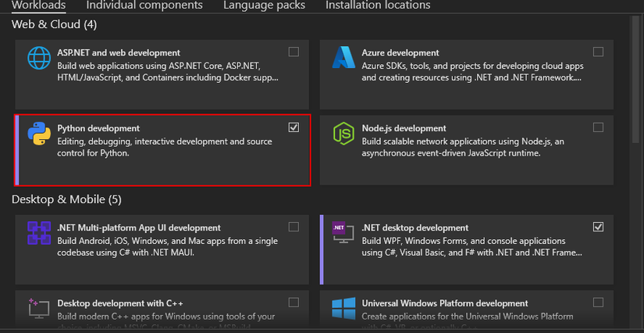Screen dimensions: 644x333
Task: Click the 'Node.js development' title text
Action: click(x=404, y=129)
